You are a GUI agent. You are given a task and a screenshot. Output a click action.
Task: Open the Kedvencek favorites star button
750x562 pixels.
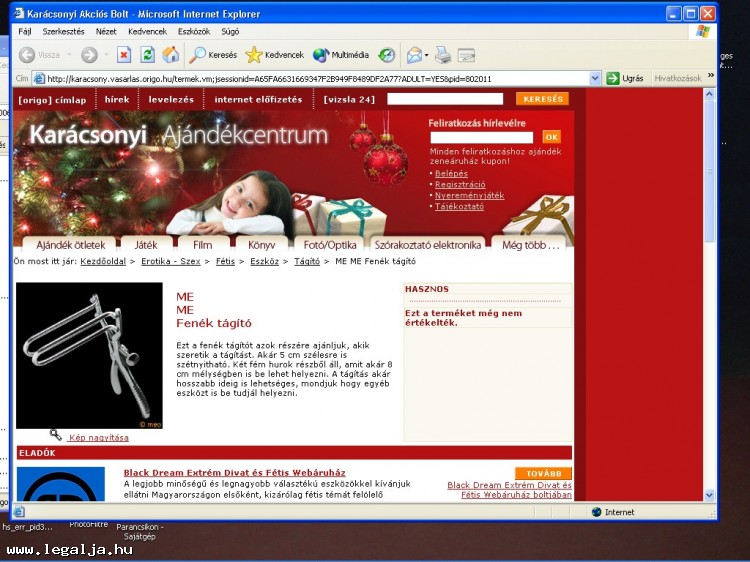tap(275, 55)
